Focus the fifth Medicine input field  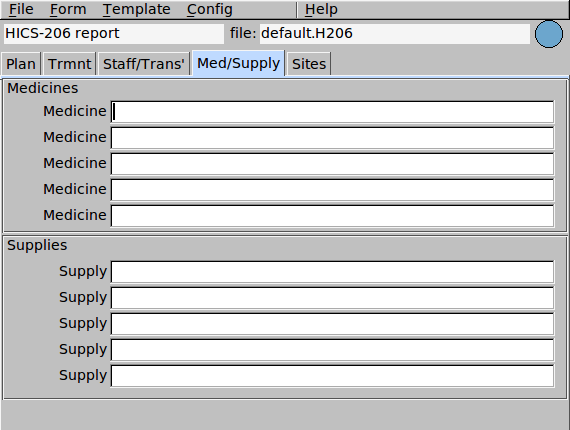click(332, 216)
